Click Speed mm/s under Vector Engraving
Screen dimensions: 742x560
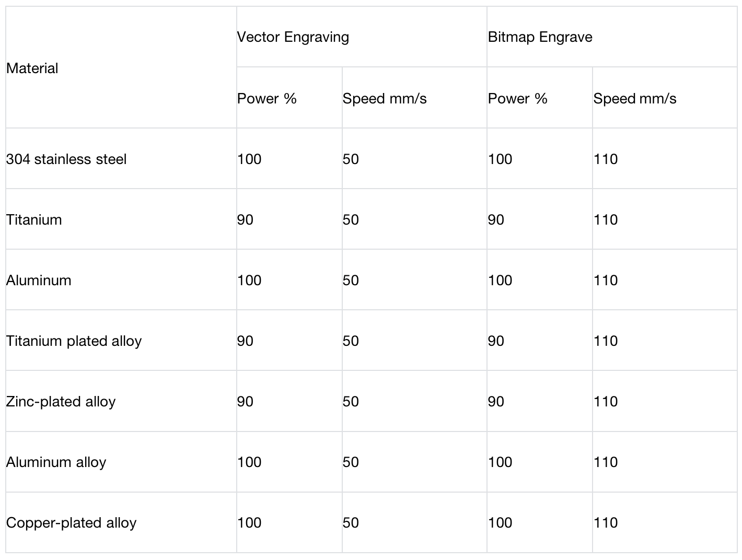pos(385,99)
